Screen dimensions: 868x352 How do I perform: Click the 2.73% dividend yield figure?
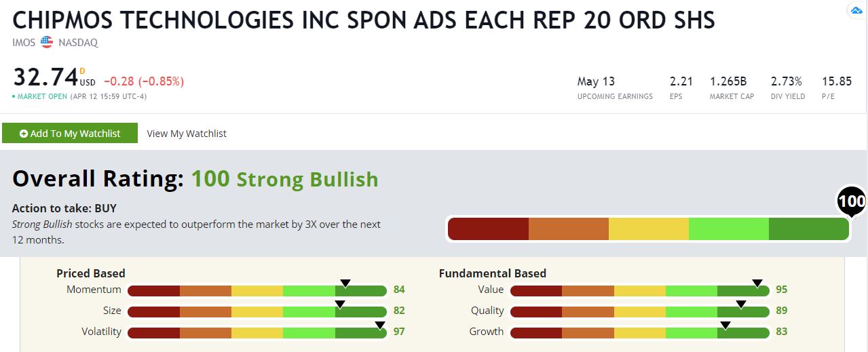[787, 81]
